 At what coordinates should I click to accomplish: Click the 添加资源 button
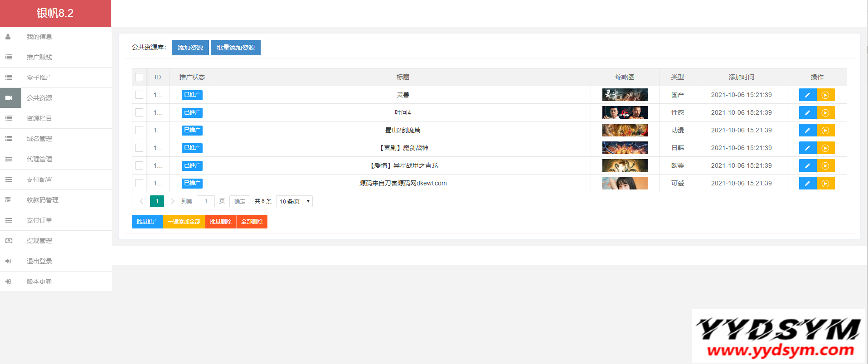pos(190,48)
